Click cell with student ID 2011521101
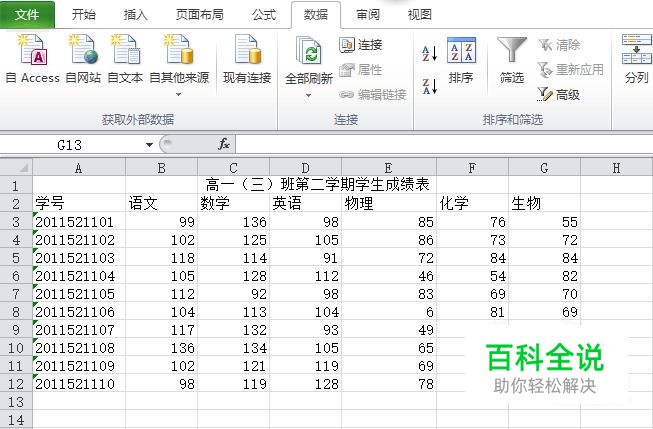This screenshot has width=653, height=429. [x=79, y=222]
